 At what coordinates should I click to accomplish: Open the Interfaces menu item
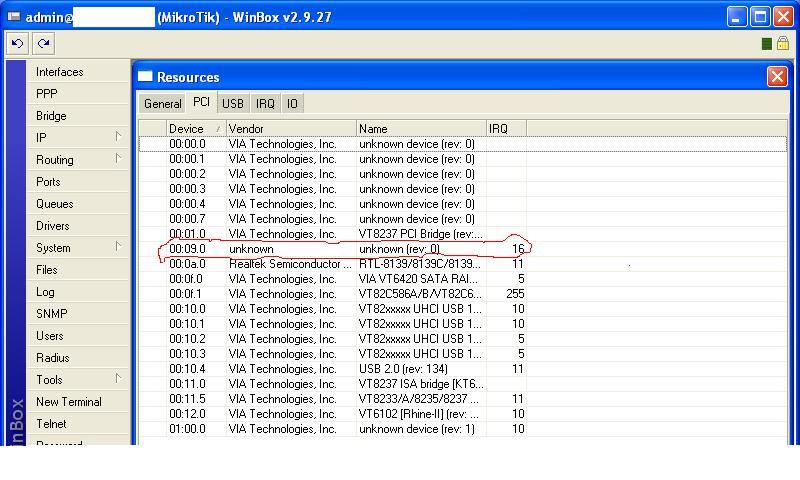tap(60, 72)
